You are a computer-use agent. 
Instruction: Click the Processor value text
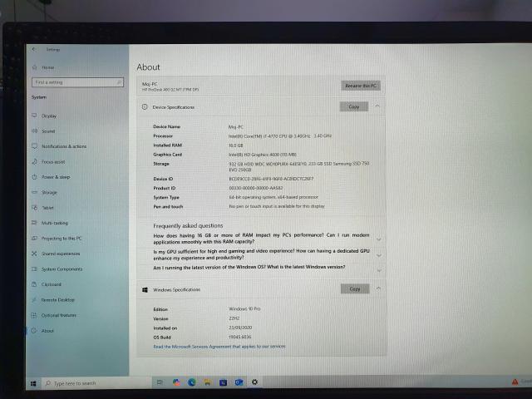coord(280,135)
